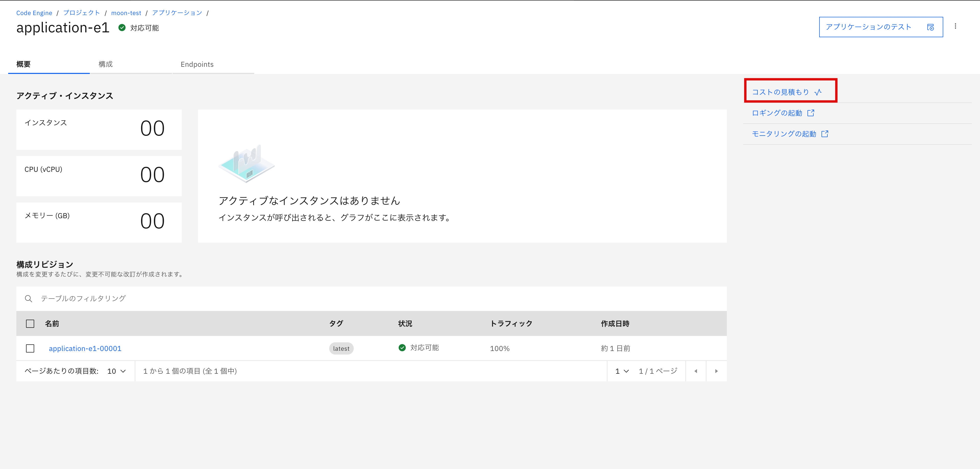Click the back arrow in pagination
Image resolution: width=980 pixels, height=469 pixels.
tap(696, 371)
